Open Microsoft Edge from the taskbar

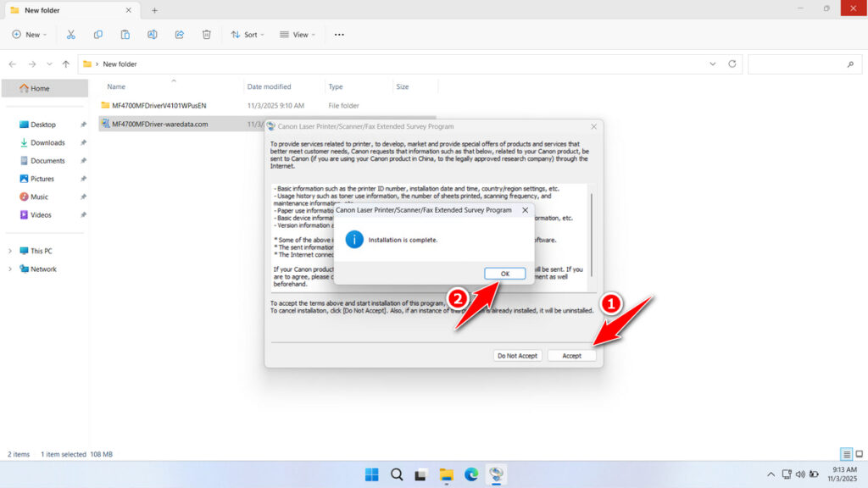(x=471, y=474)
